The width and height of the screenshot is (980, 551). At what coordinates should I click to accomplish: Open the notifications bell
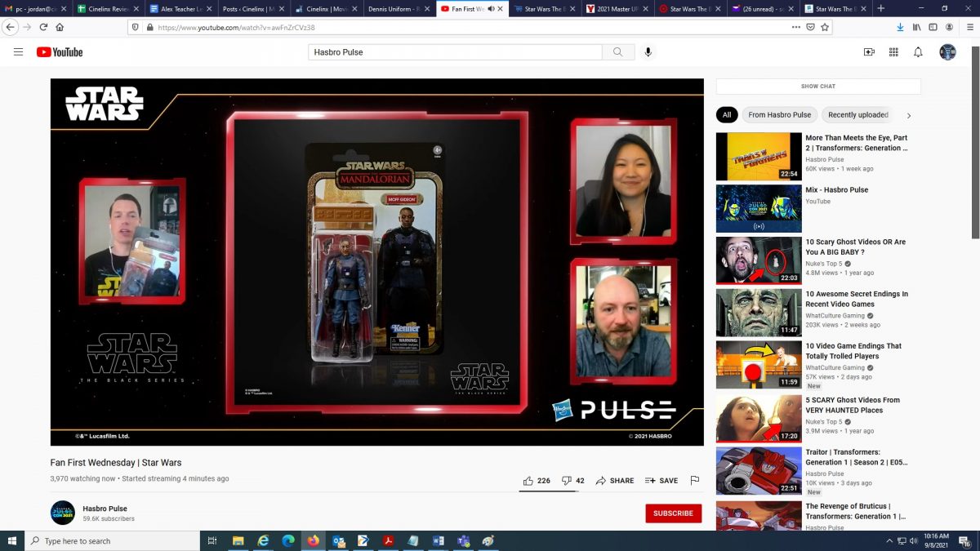point(918,52)
